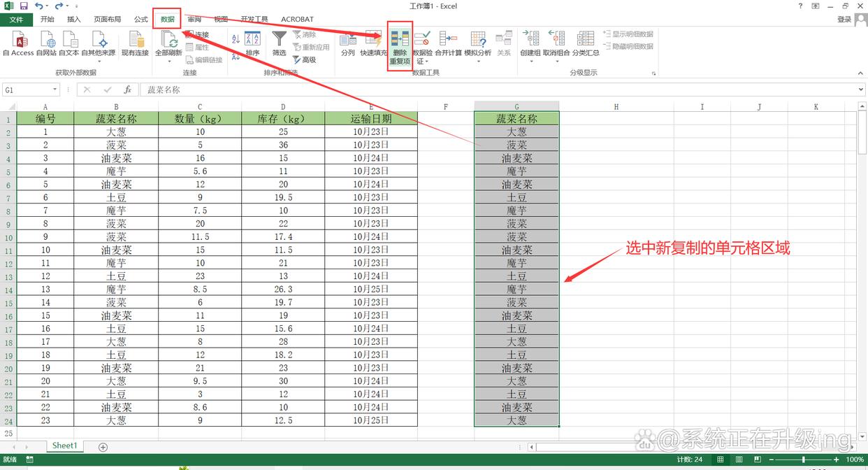Collapse the ribbon with the caret icon
This screenshot has height=470, width=868.
860,73
